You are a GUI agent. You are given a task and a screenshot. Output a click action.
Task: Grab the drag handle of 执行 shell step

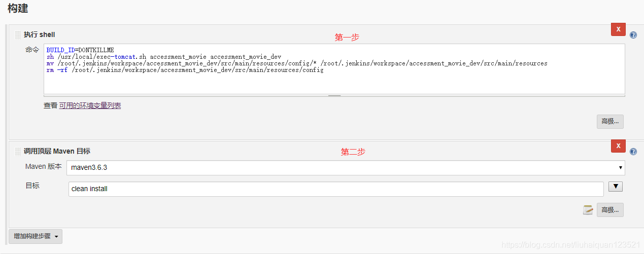[18, 34]
